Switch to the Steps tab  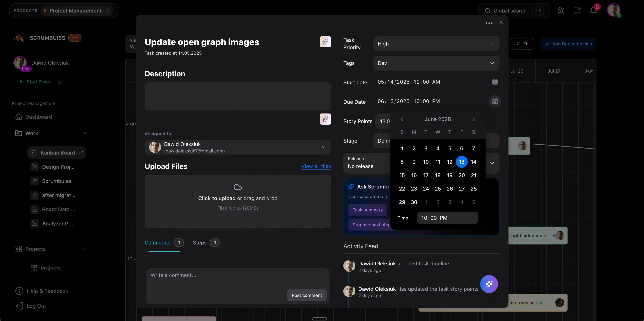click(x=200, y=243)
